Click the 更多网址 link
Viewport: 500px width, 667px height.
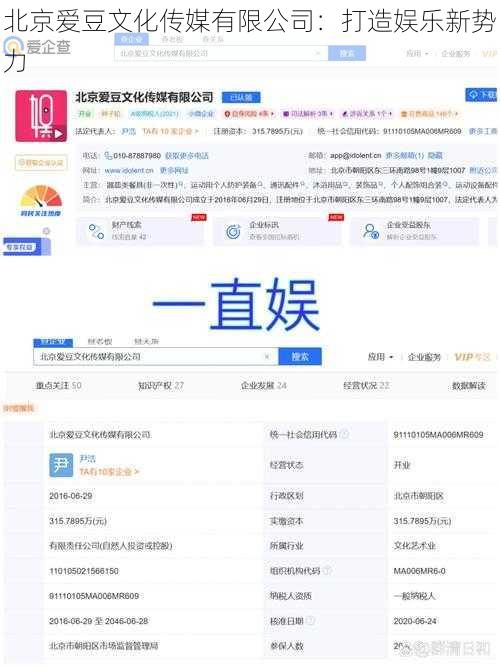coord(174,170)
